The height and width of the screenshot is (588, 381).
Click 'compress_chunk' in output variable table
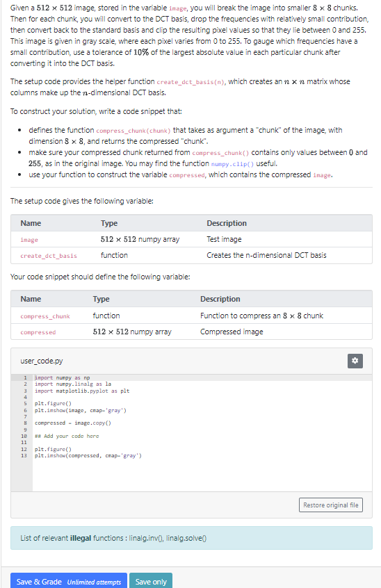point(45,316)
